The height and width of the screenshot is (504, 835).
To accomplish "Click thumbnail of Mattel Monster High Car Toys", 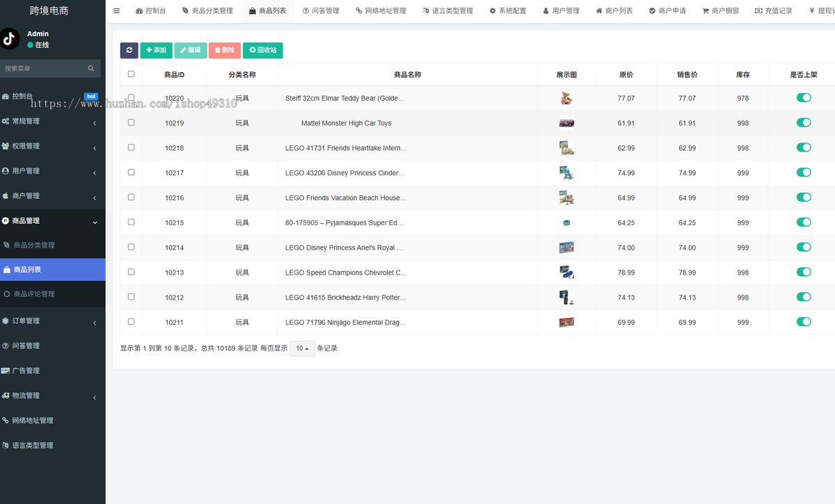I will pos(566,123).
